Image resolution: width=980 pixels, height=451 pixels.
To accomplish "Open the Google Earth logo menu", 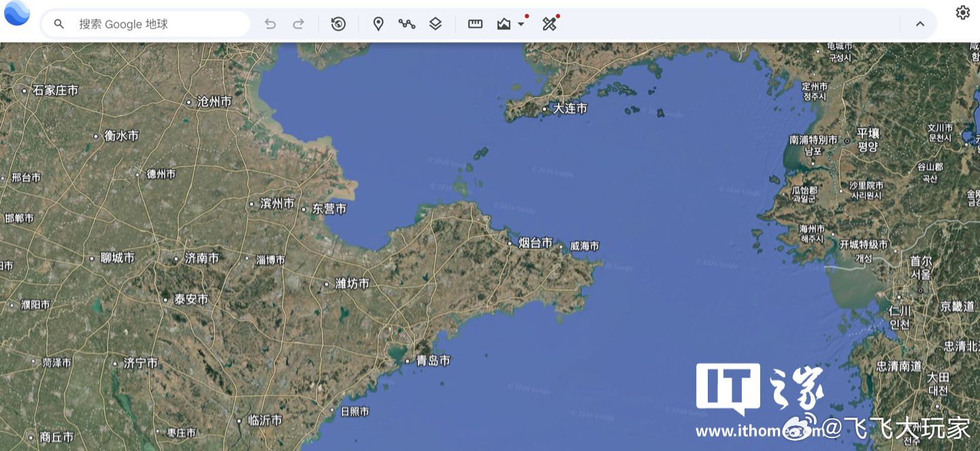I will (x=16, y=14).
